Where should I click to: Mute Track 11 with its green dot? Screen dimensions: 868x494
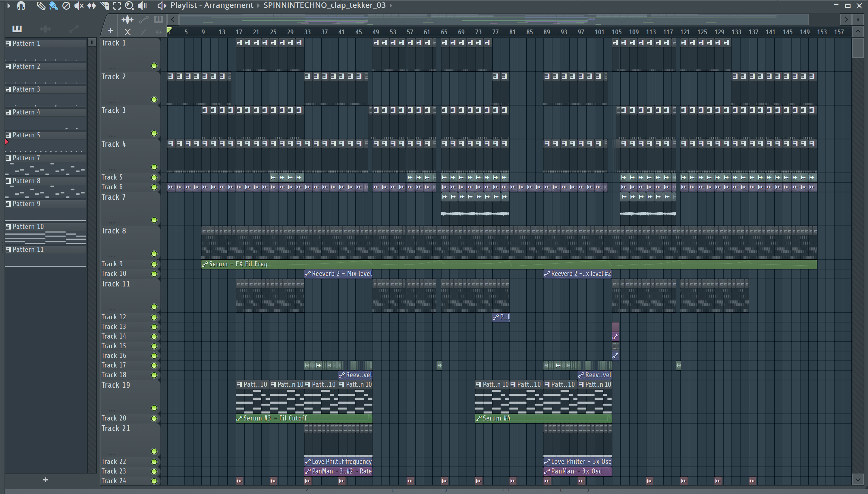tap(154, 307)
